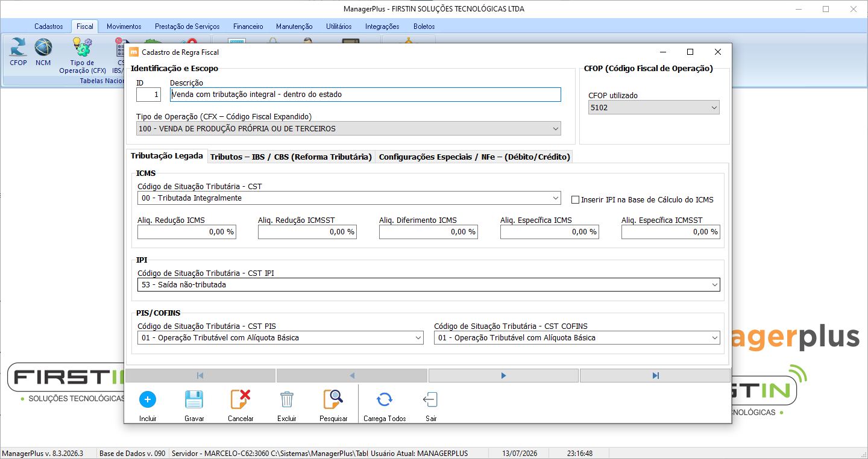
Task: Expand the CFOP utilizado dropdown
Action: click(x=654, y=108)
